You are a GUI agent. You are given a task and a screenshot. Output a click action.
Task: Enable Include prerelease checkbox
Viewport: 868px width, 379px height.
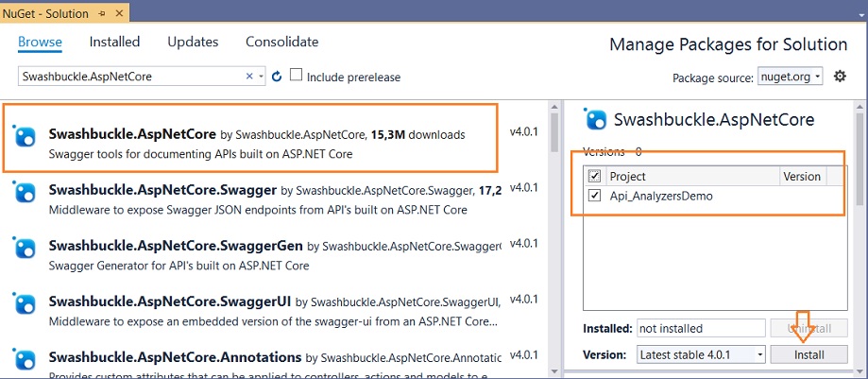297,75
